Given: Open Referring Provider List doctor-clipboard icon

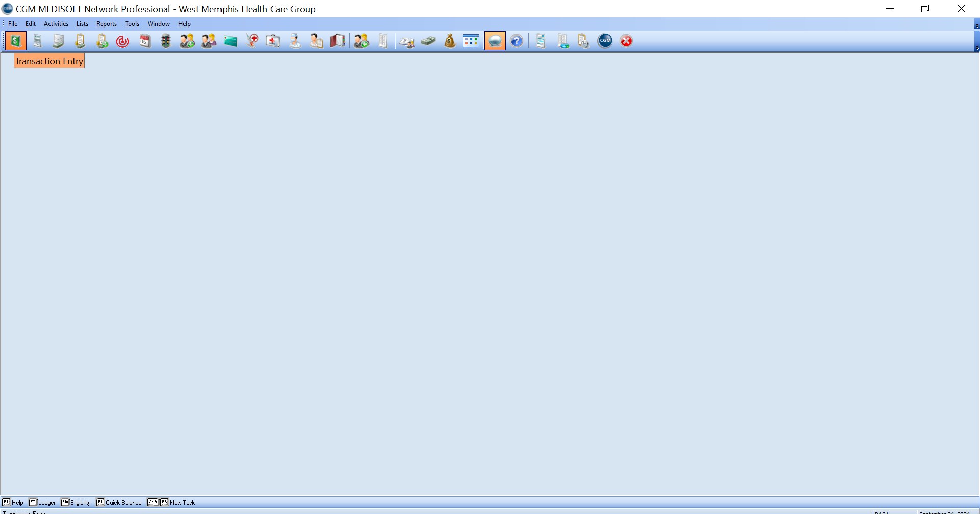Looking at the screenshot, I should click(x=316, y=41).
